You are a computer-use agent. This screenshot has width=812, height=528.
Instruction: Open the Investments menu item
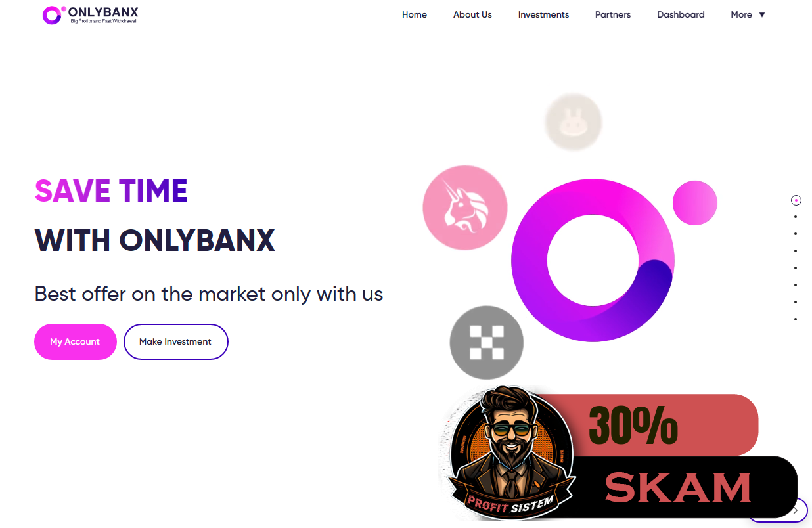coord(543,14)
